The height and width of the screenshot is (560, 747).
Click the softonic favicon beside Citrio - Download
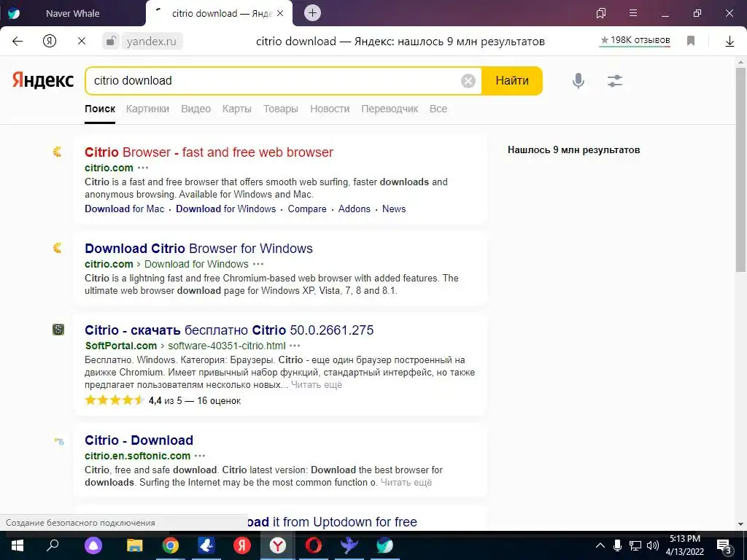pos(58,441)
